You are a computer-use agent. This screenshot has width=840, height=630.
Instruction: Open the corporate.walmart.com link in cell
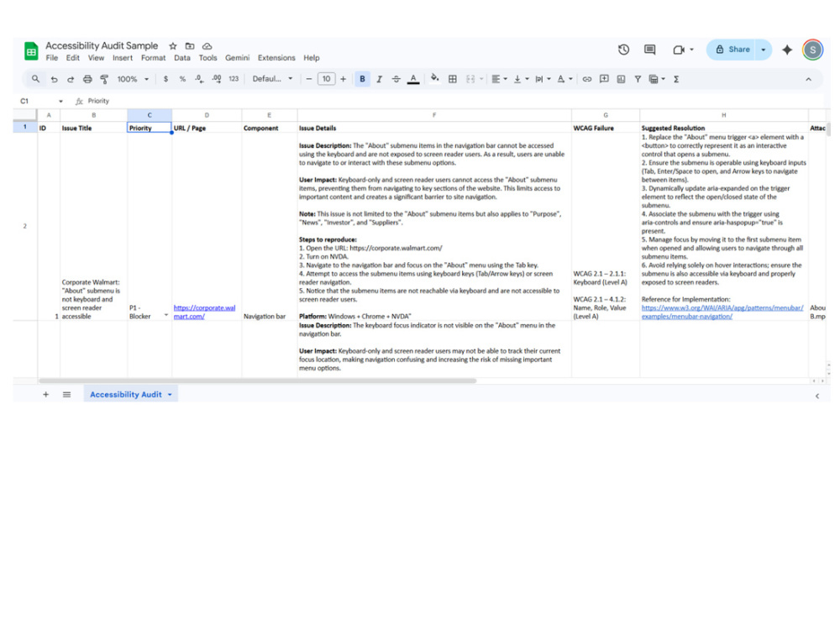tap(205, 312)
